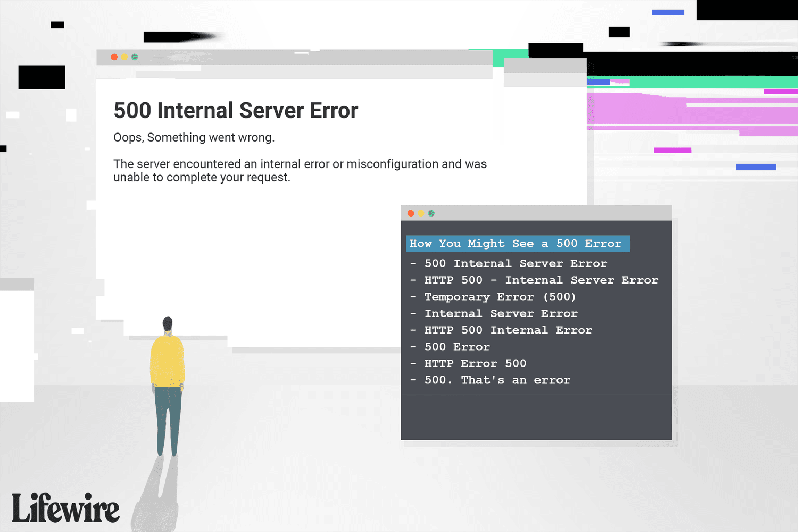Click the person in the yellow sweater
Screen dimensions: 798x532
click(168, 386)
